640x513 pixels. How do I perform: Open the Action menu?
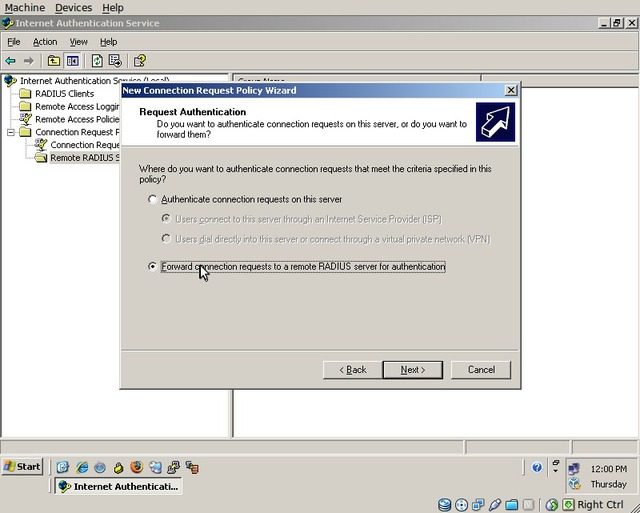pos(45,42)
